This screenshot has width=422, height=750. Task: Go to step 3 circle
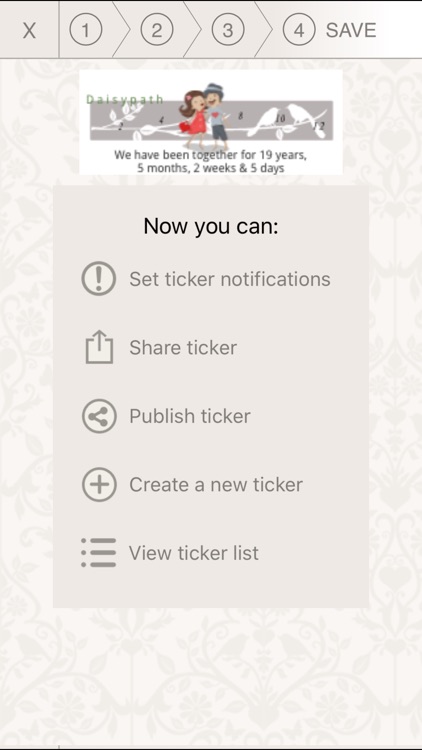click(228, 30)
